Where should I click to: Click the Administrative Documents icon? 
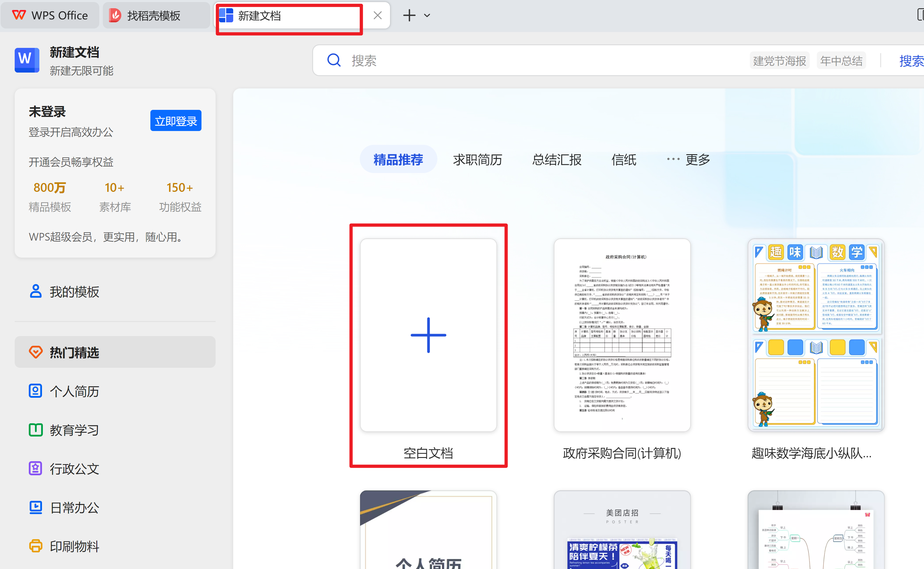click(36, 469)
